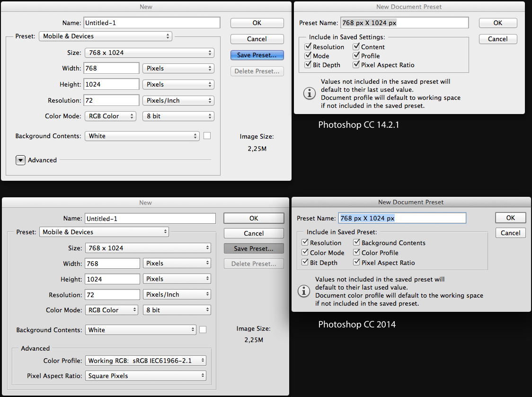This screenshot has width=532, height=397.
Task: Click OK in CC 2014 New Document Preset
Action: pyautogui.click(x=511, y=218)
